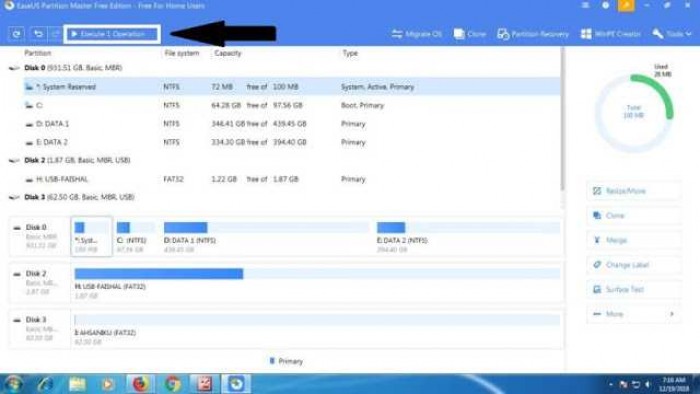Click the Capacity column header
The height and width of the screenshot is (394, 700).
pyautogui.click(x=227, y=53)
